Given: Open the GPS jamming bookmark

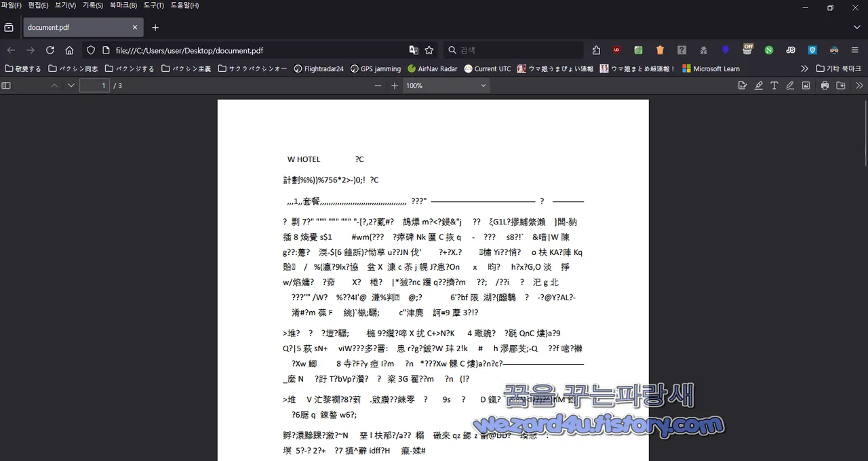Looking at the screenshot, I should pos(376,68).
